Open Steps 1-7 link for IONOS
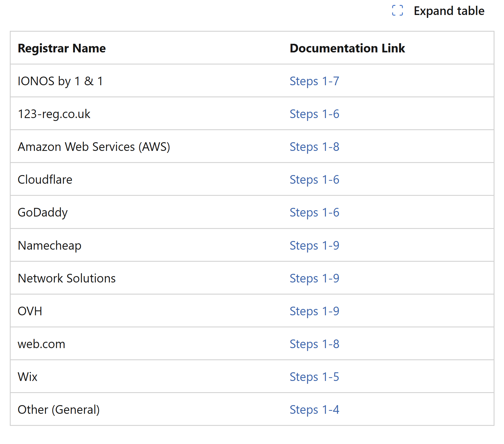The height and width of the screenshot is (444, 504). pos(314,81)
